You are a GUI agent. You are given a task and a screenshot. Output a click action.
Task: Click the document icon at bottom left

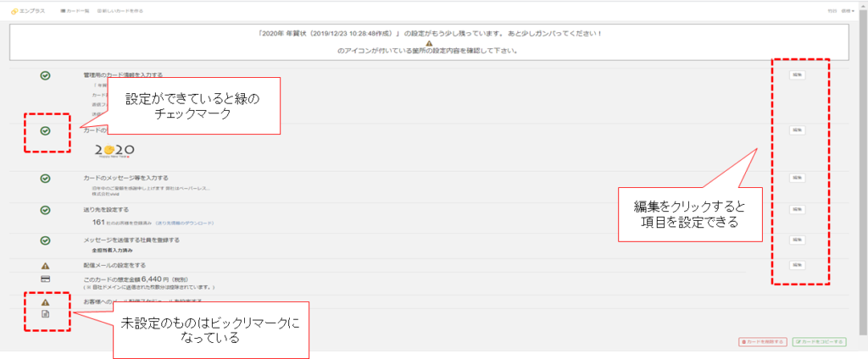[x=46, y=314]
